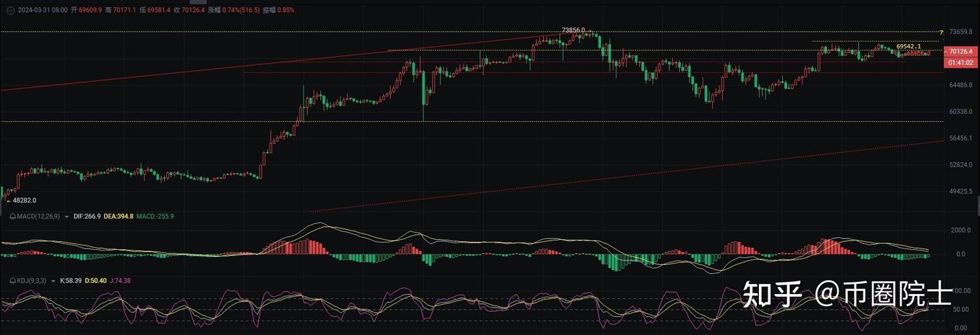Click the green MACD:-255.9 value

tap(155, 216)
